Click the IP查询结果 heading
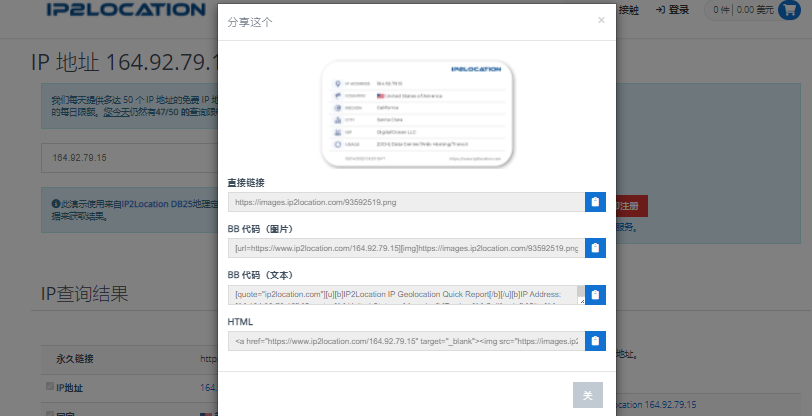The width and height of the screenshot is (812, 416). tap(84, 294)
